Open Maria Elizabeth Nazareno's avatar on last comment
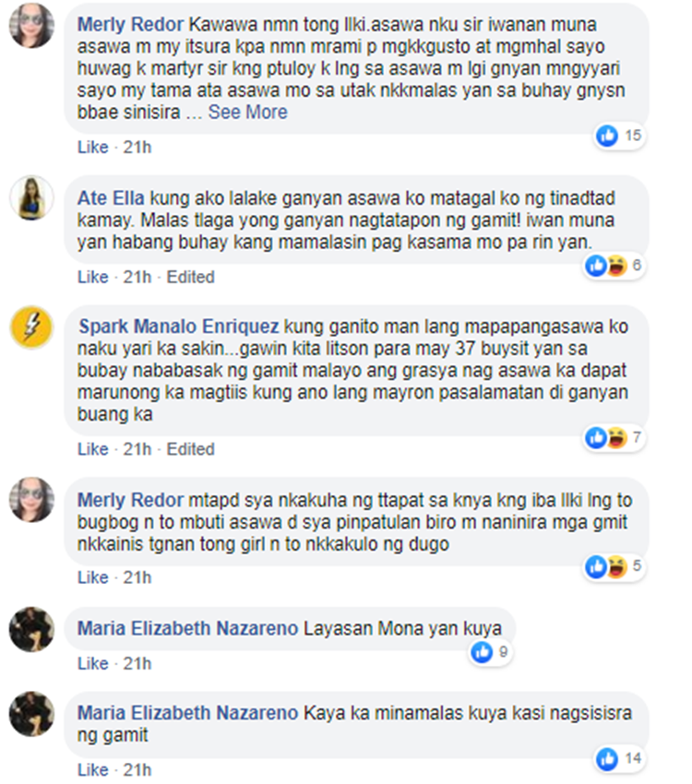The image size is (692, 784). coord(31,714)
